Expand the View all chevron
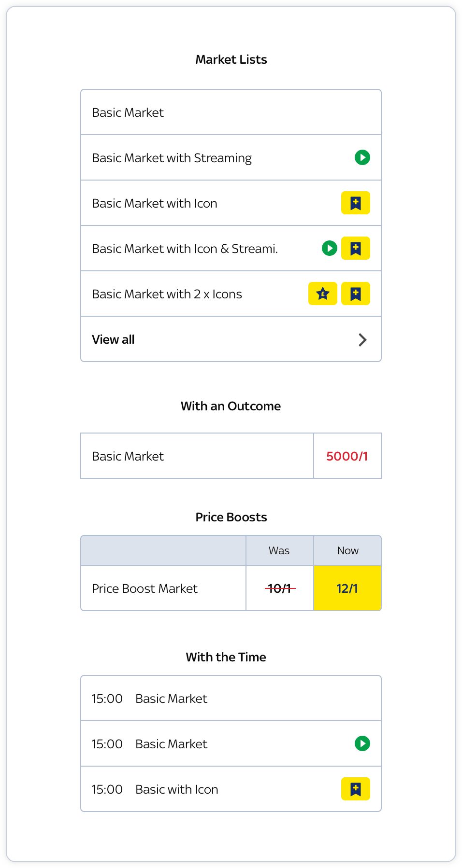 coord(362,339)
